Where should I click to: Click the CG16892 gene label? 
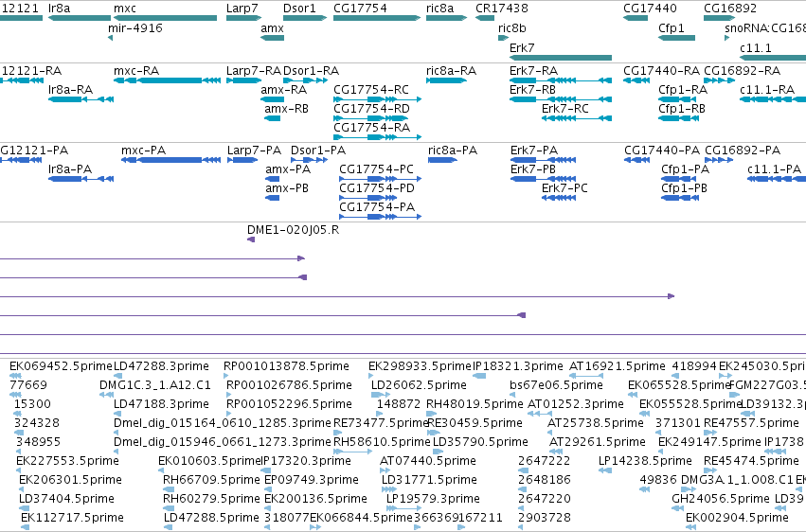tap(730, 9)
